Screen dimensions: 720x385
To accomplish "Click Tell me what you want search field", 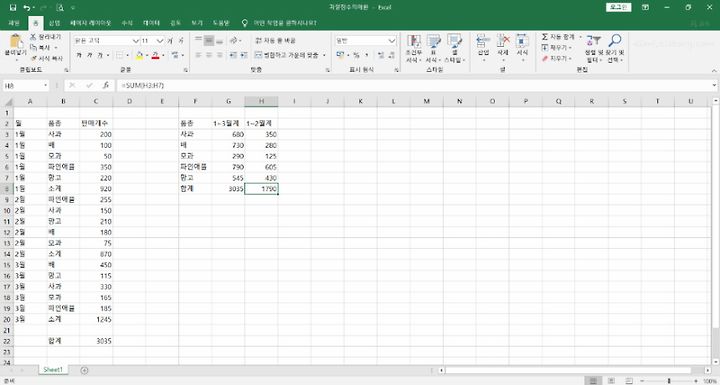I will [285, 23].
